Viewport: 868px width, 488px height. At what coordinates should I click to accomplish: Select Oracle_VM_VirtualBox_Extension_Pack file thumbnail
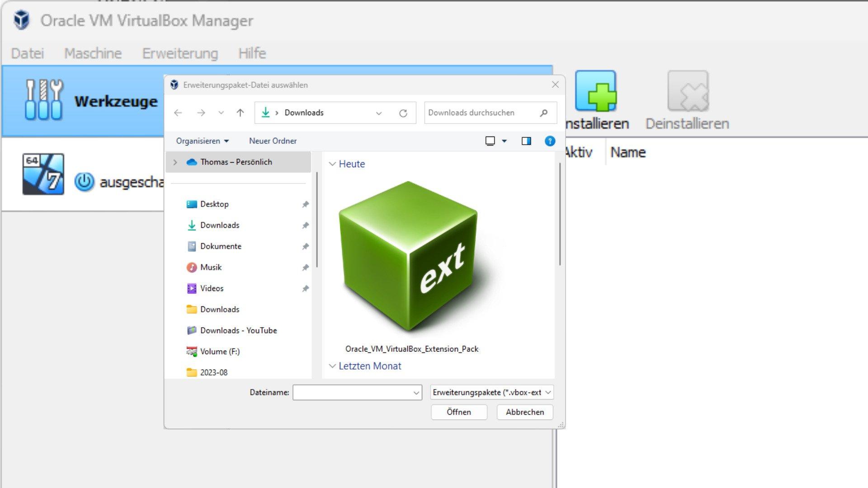(x=411, y=258)
